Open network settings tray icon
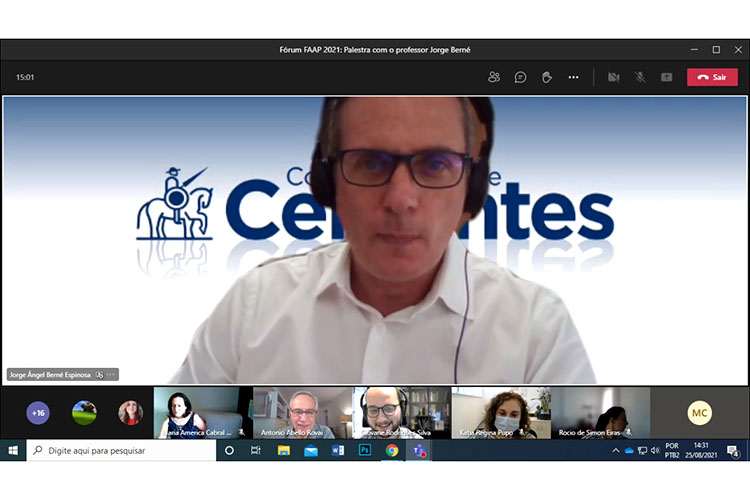Screen dimensions: 750x500 (642, 450)
